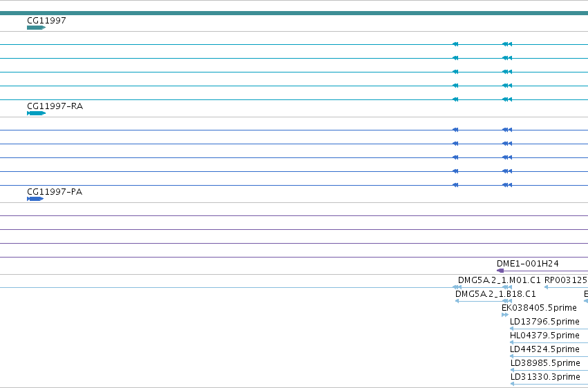Click the purple DME1-001H24 arrowhead feature
Image resolution: width=588 pixels, height=388 pixels.
coord(500,271)
